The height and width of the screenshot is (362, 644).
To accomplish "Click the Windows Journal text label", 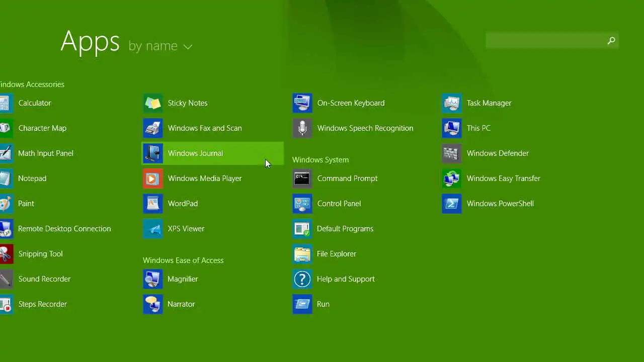I will [195, 153].
